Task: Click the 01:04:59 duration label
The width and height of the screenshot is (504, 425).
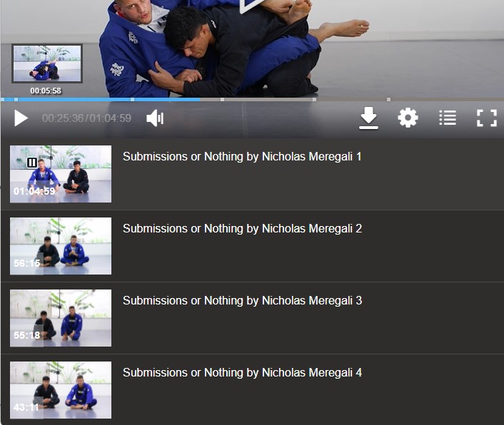Action: coord(34,191)
